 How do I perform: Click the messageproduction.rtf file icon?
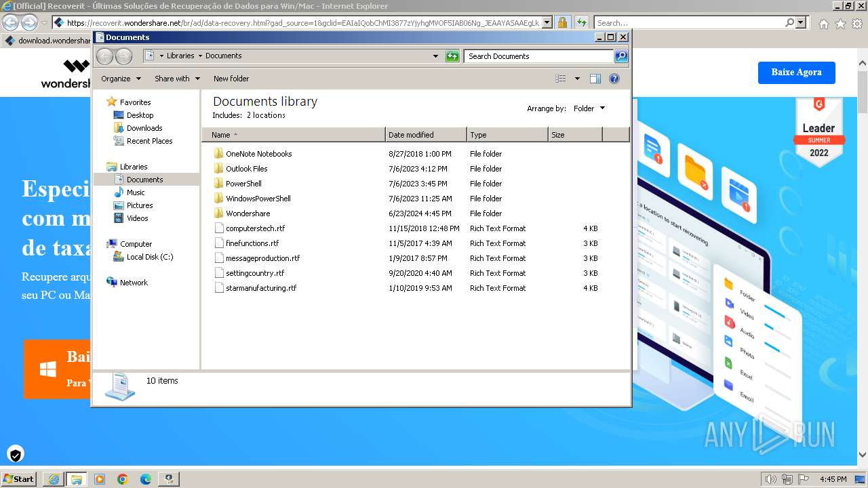tap(218, 258)
